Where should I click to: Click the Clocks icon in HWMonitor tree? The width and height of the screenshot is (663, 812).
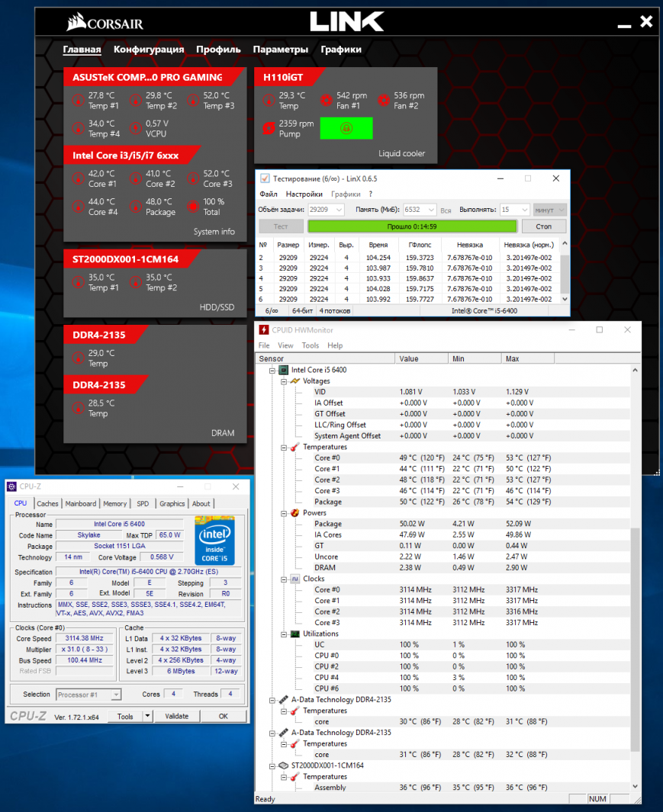point(295,579)
